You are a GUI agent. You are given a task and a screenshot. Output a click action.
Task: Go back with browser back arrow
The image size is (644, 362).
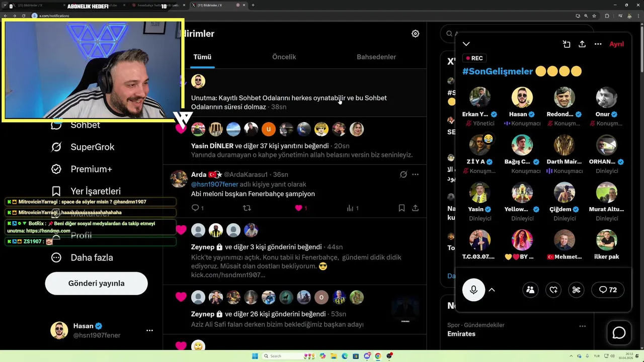click(6, 16)
